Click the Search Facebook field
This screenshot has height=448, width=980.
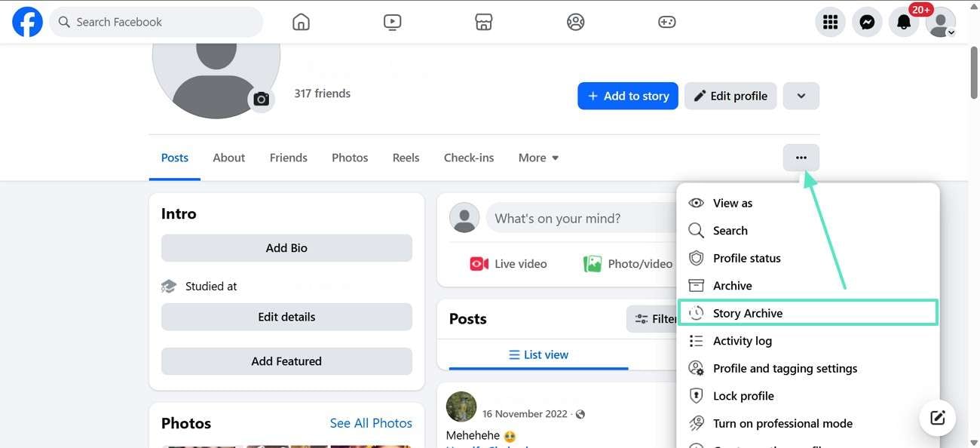(x=157, y=22)
